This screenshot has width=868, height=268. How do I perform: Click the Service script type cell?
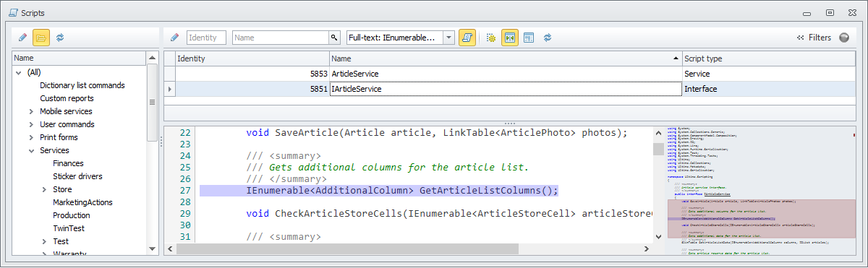click(x=768, y=74)
